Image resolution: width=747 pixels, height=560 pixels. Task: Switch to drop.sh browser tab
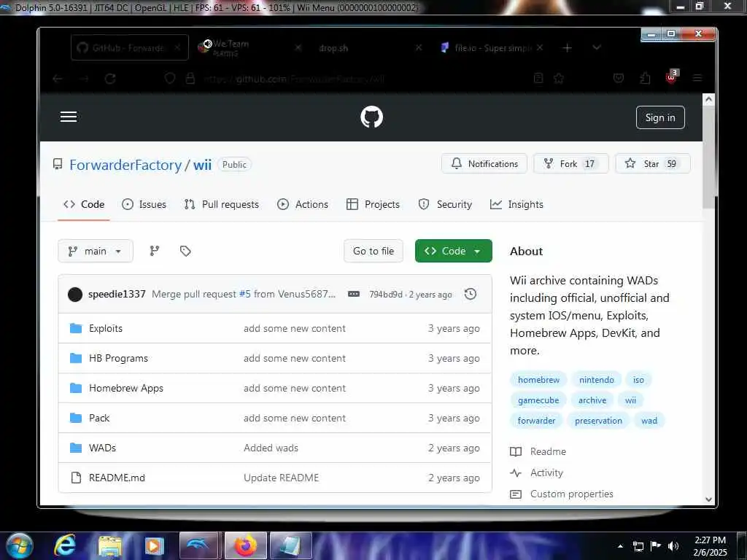[x=365, y=47]
